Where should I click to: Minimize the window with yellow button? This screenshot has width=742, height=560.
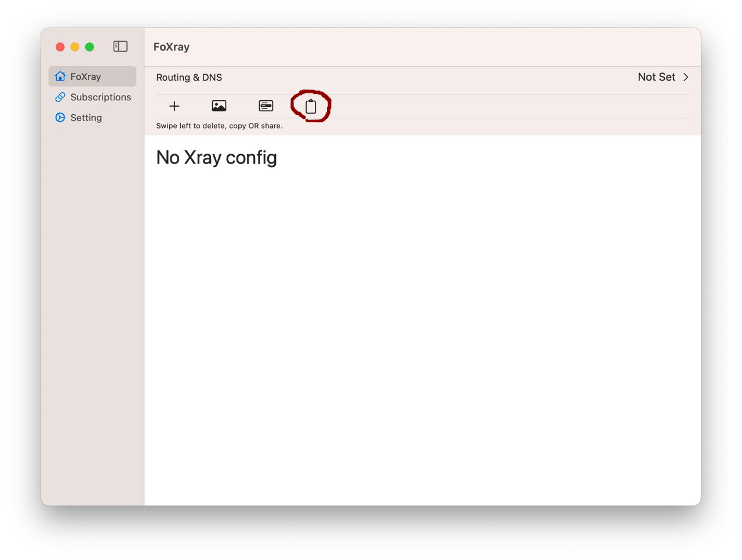[75, 47]
